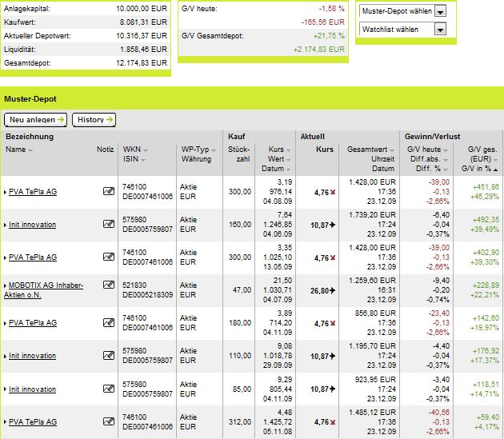504x439 pixels.
Task: Open note icon for Init innovation row bought 29.09.09
Action: (109, 355)
